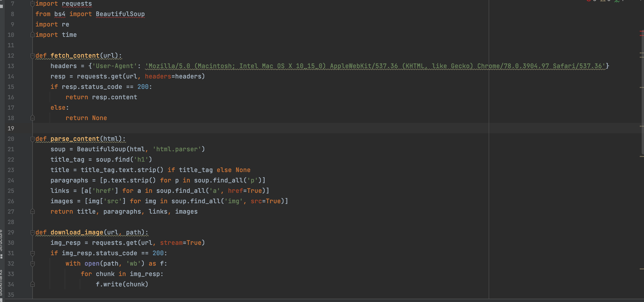This screenshot has height=302, width=644.
Task: Click the parse_content function name
Action: pyautogui.click(x=75, y=139)
